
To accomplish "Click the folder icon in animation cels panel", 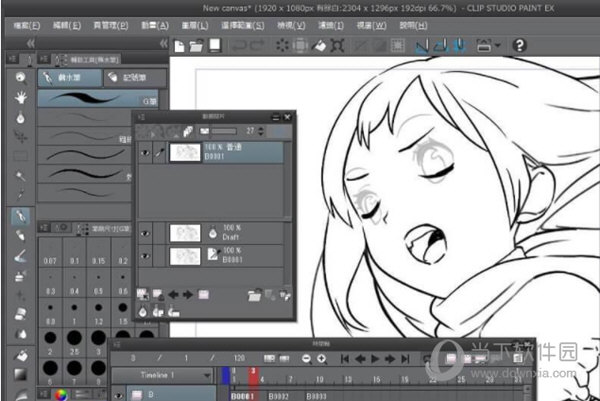I will [x=254, y=295].
